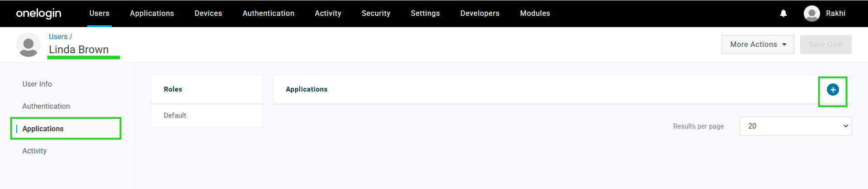Viewport: 868px width, 189px height.
Task: Open the More Actions dropdown
Action: tap(758, 45)
